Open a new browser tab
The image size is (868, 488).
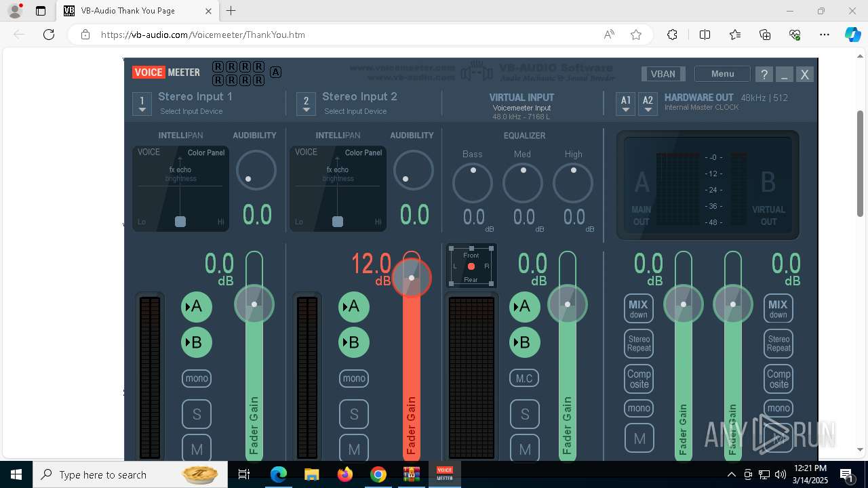point(231,11)
